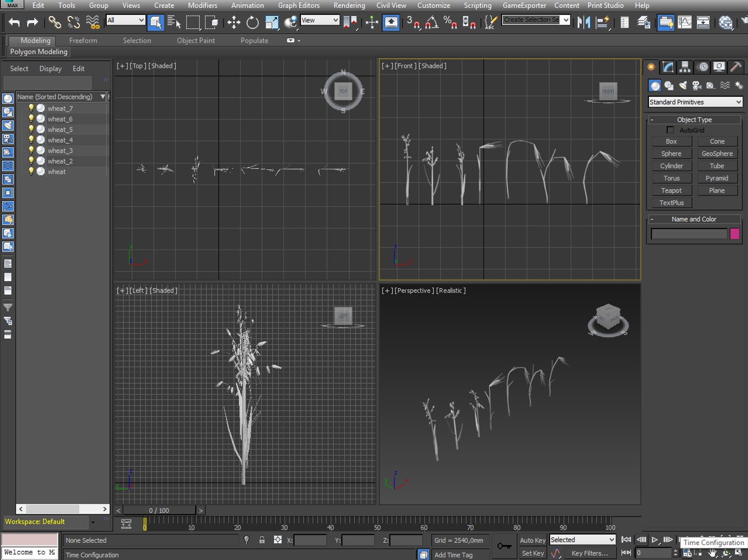Toggle Angle Snap in the toolbar
Screen dimensions: 748x560
431,22
